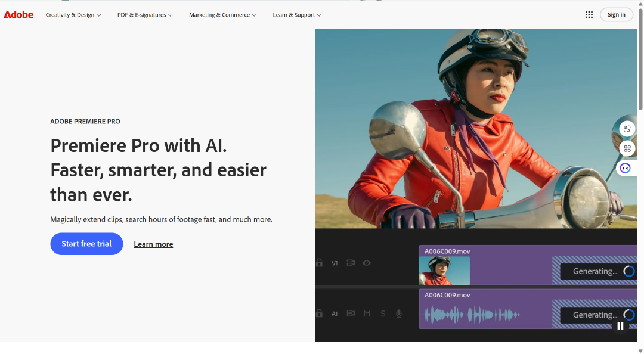Click the ADOBE PREMIERE PRO heading text
Viewport: 644px width, 354px height.
point(85,121)
